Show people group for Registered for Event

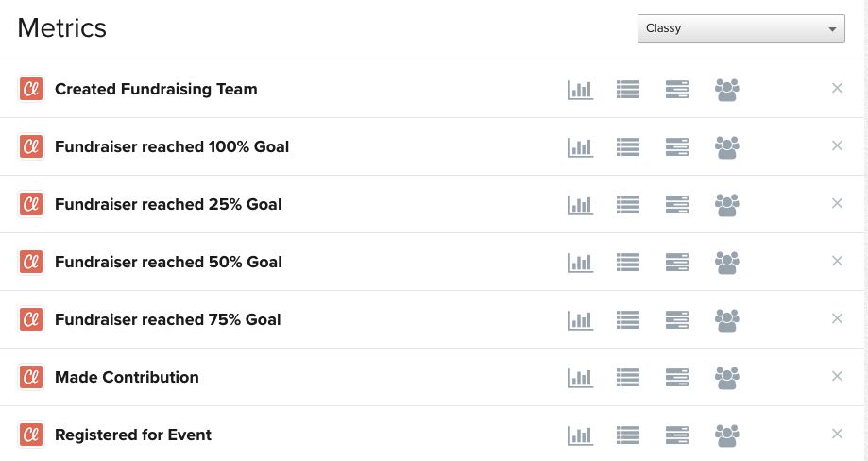coord(726,435)
